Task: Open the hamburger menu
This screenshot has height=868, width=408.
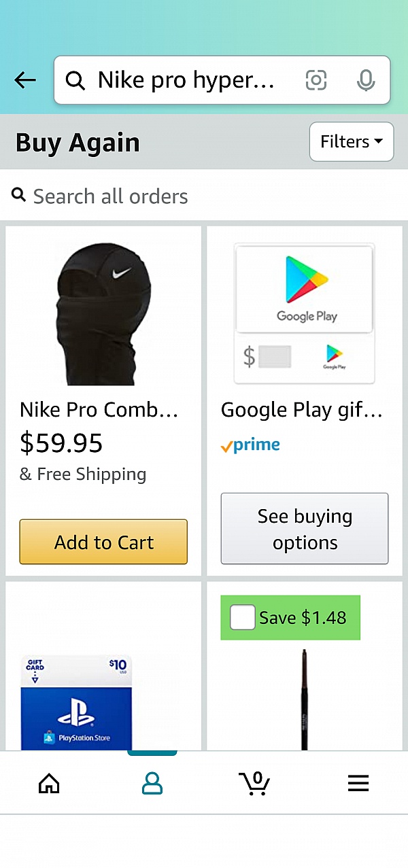Action: pos(358,784)
